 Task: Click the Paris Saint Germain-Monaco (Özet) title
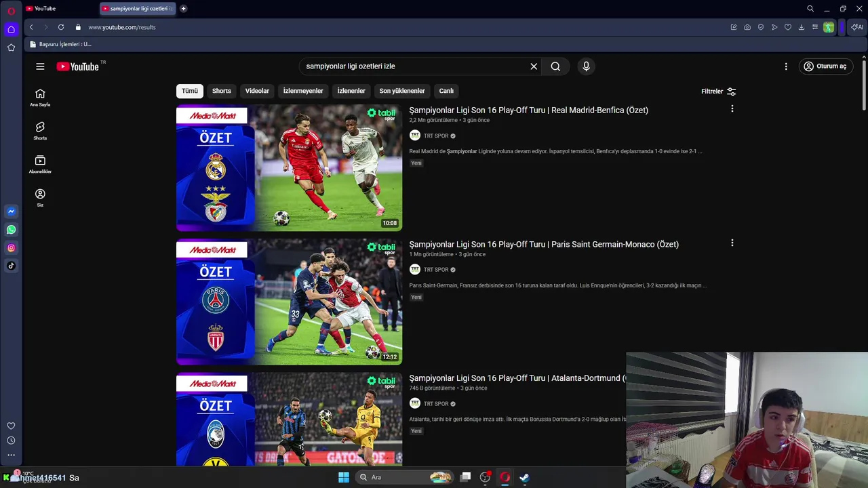point(544,244)
